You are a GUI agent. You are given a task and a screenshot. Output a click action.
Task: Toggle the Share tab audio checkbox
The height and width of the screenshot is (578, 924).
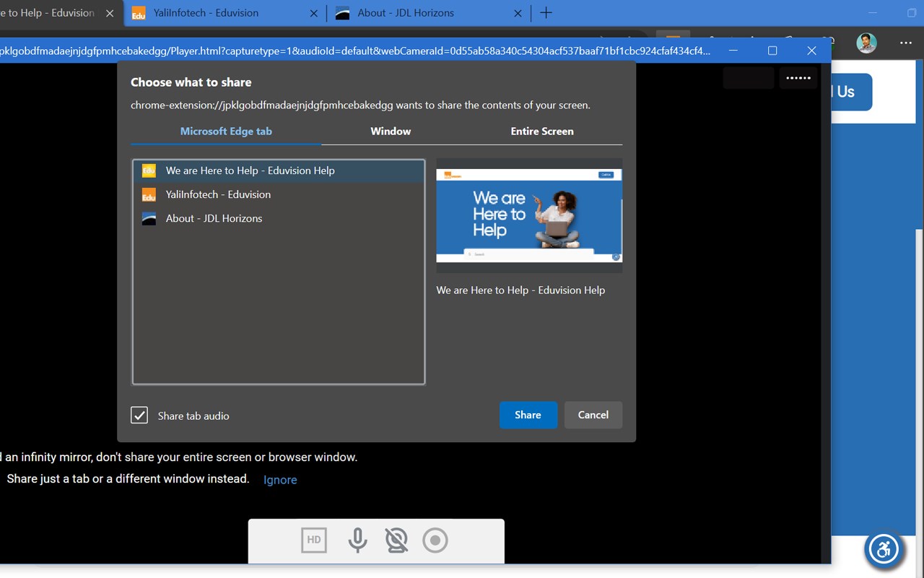139,415
